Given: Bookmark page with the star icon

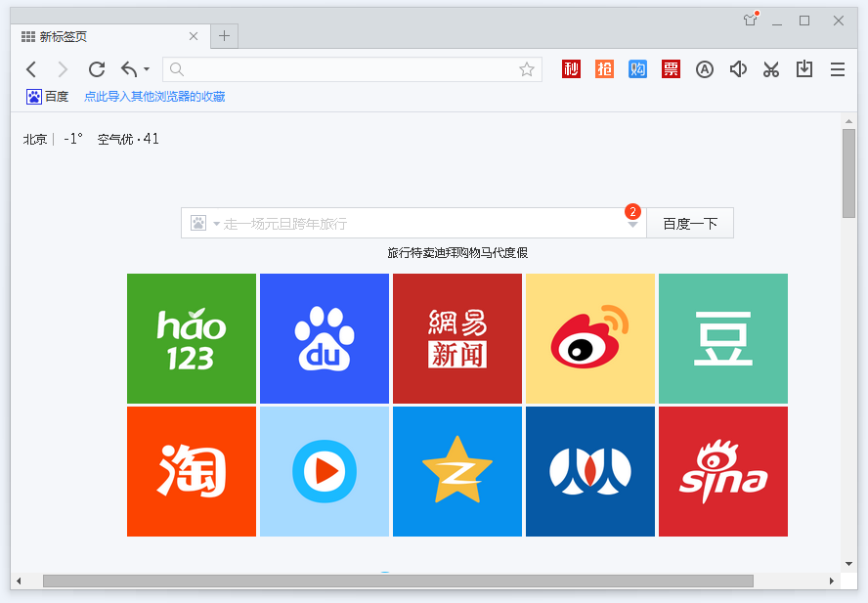Looking at the screenshot, I should 527,69.
